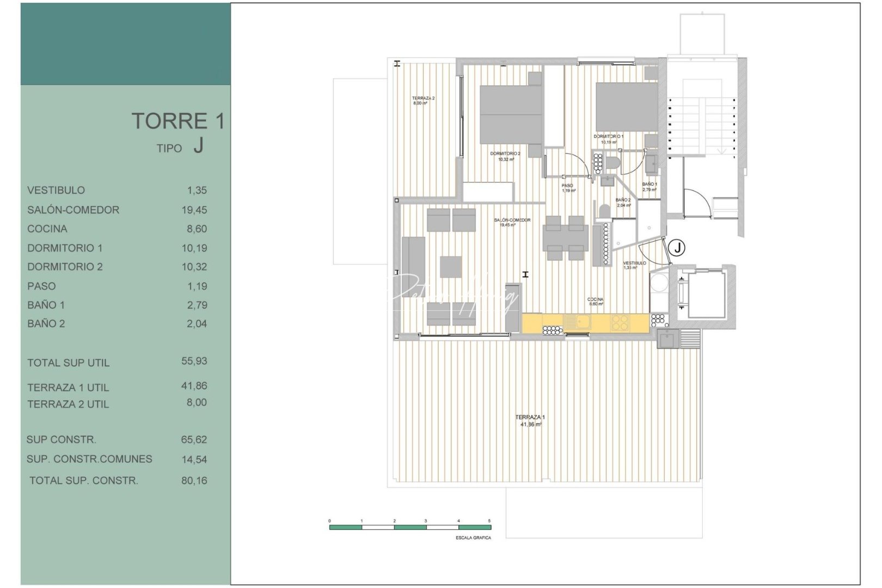Select the J unit marker circle on the plan
882x588 pixels.
(678, 246)
